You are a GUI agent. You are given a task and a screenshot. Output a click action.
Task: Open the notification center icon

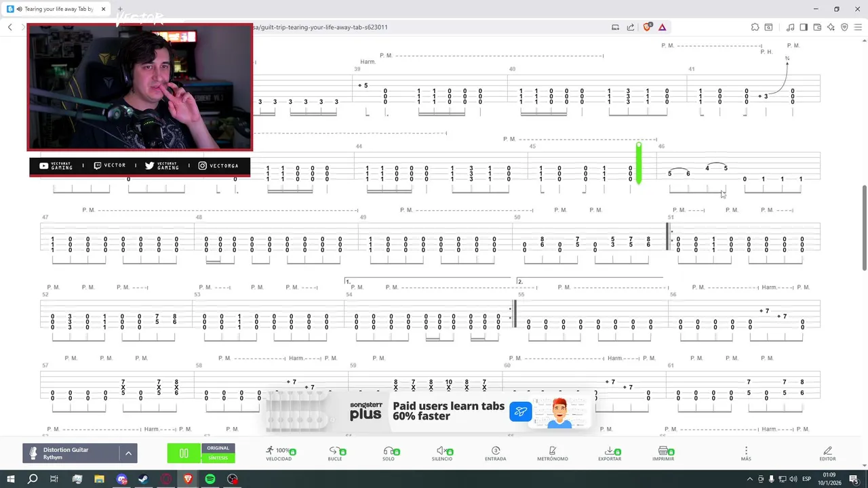[x=854, y=479]
